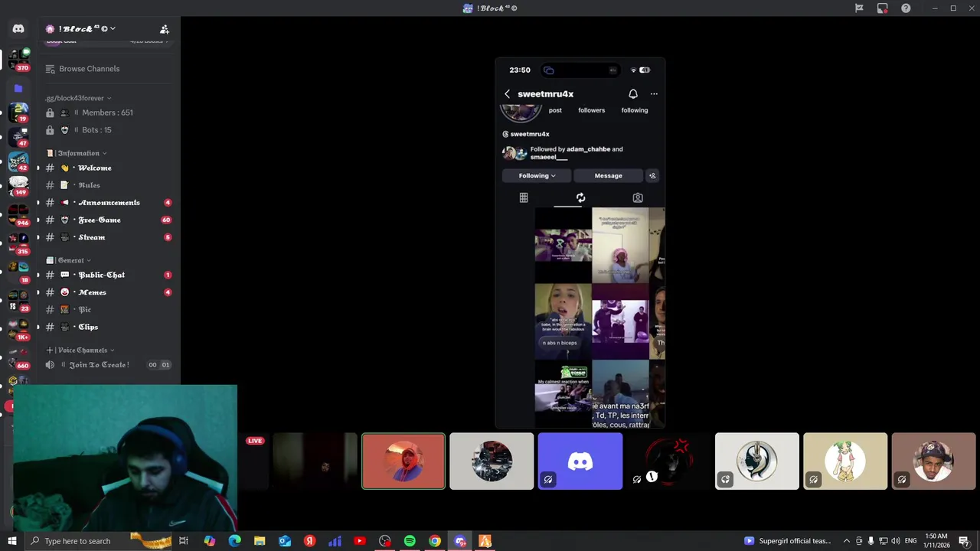Open File Explorer from the taskbar

260,541
